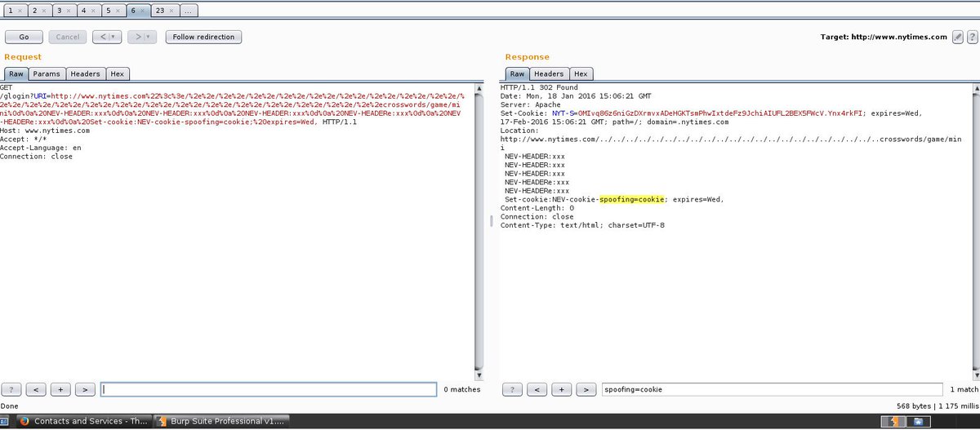Close Repeater tab 6 with its x
Screen dimensions: 980x430
click(141, 11)
